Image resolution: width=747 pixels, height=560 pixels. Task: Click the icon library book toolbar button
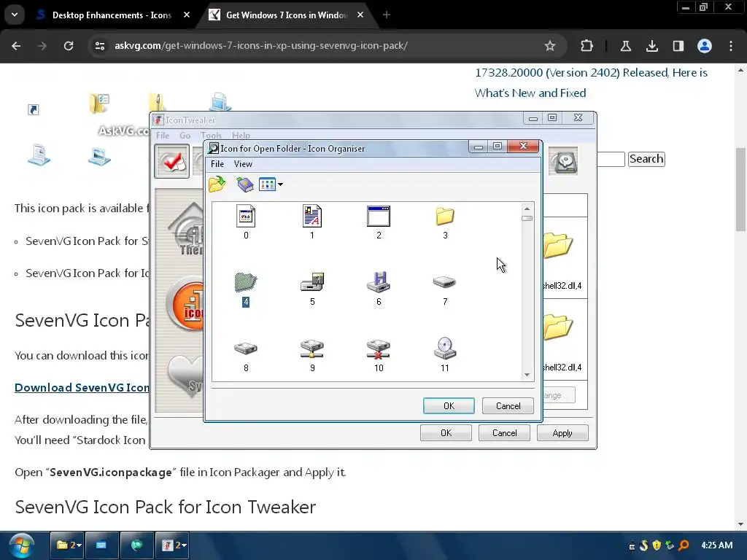pos(245,184)
